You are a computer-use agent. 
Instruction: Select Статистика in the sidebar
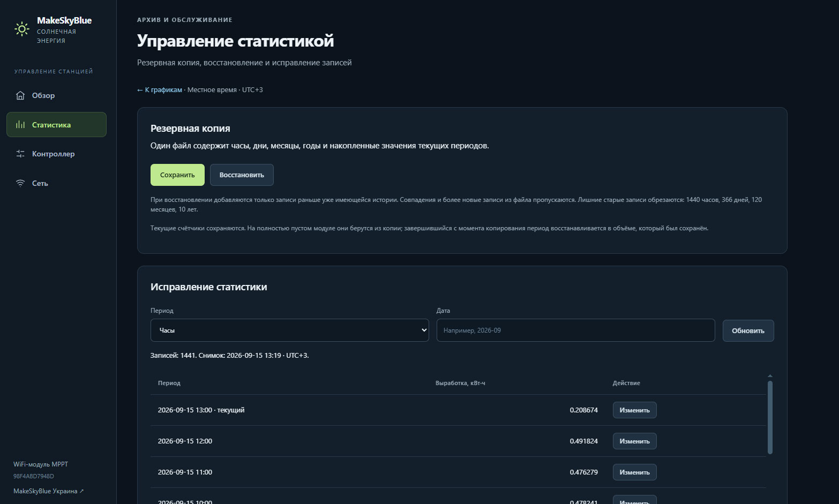[x=56, y=125]
